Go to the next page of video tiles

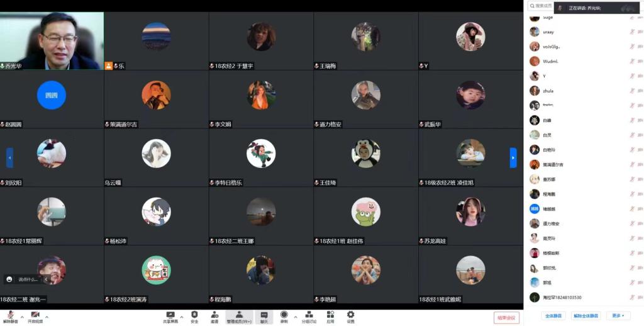click(x=513, y=157)
